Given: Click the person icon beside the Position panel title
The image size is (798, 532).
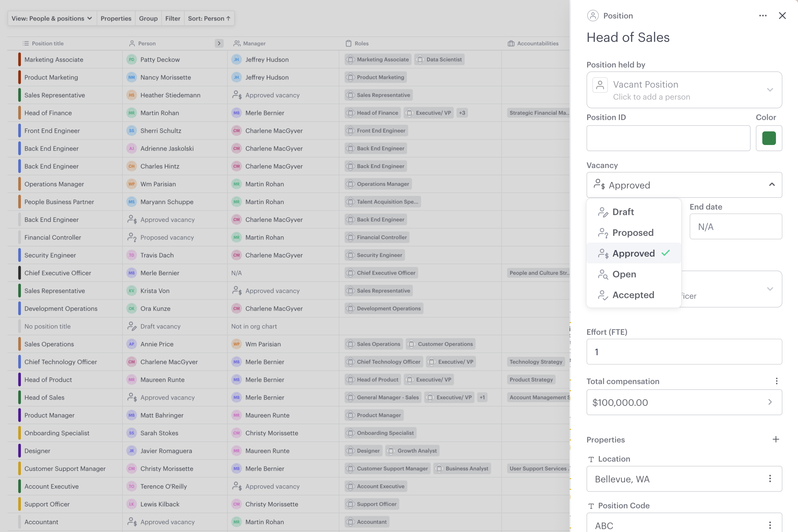Looking at the screenshot, I should (x=593, y=16).
